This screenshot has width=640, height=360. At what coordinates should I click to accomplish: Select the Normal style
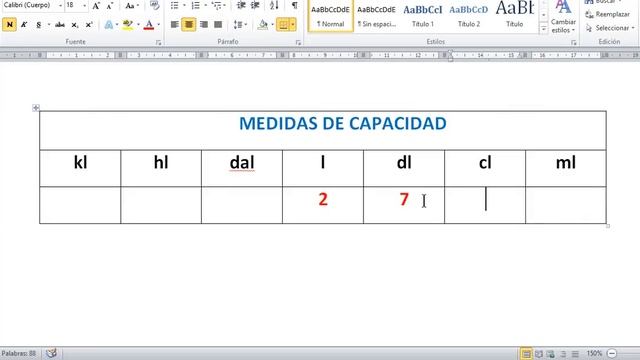[x=330, y=16]
